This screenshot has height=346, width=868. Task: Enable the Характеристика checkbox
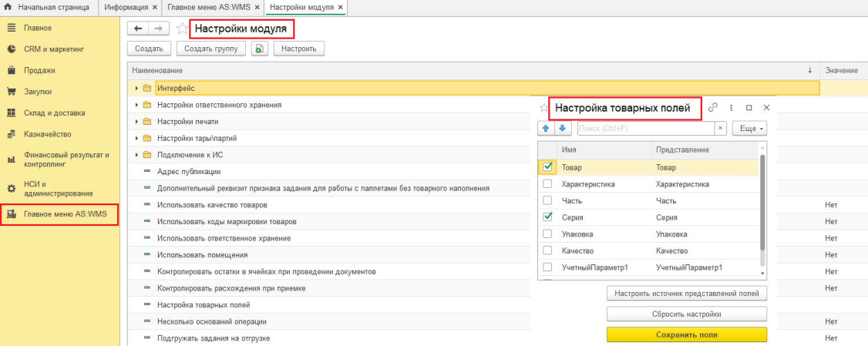(547, 184)
